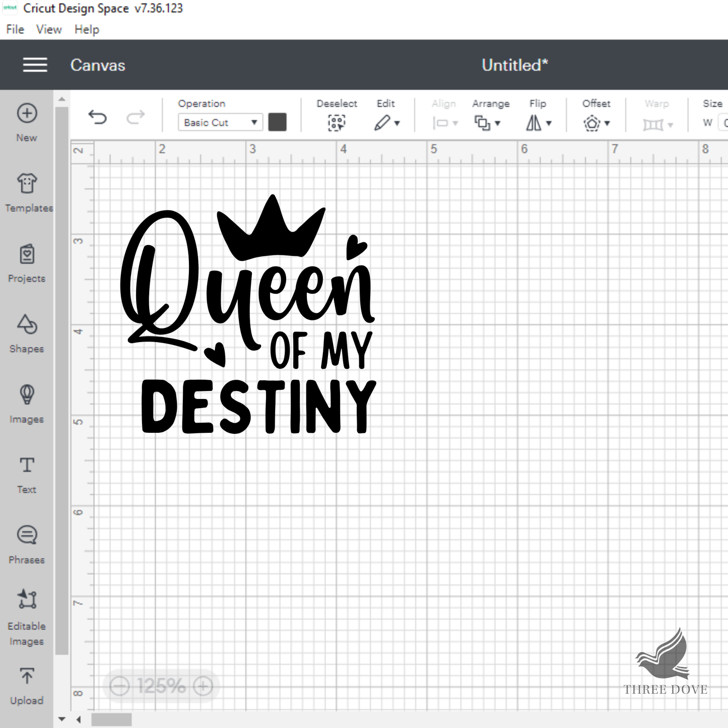The height and width of the screenshot is (728, 728).
Task: Redo the last action
Action: [x=135, y=117]
